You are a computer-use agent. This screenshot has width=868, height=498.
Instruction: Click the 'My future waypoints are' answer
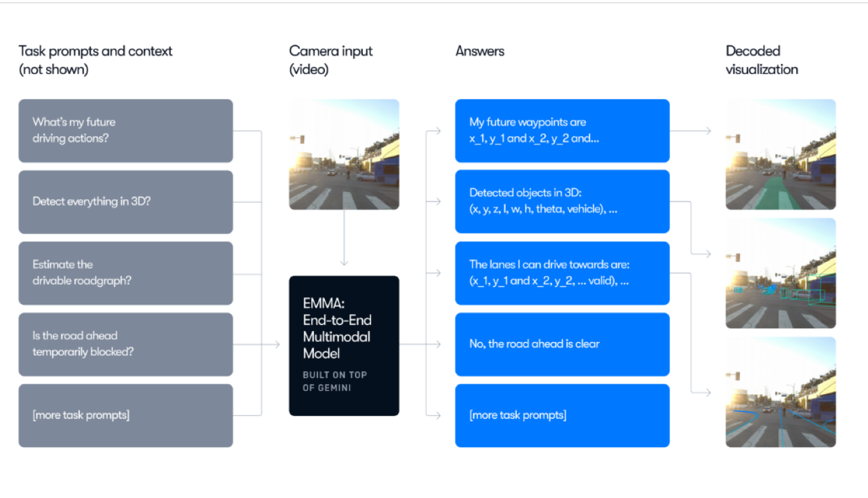(562, 130)
